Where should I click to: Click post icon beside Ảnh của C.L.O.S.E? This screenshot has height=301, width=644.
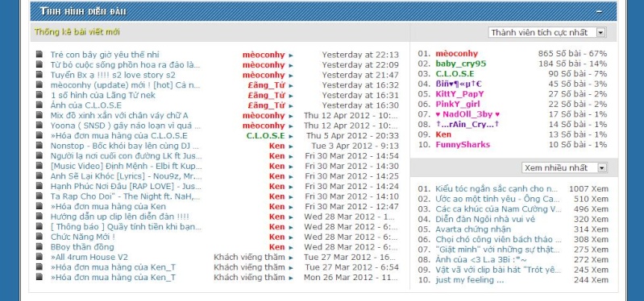pos(39,105)
